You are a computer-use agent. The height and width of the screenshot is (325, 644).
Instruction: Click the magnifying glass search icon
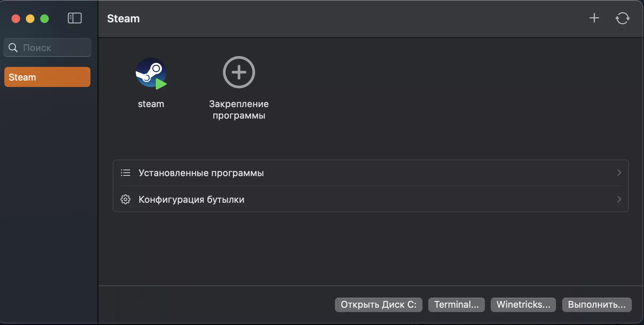click(x=13, y=47)
